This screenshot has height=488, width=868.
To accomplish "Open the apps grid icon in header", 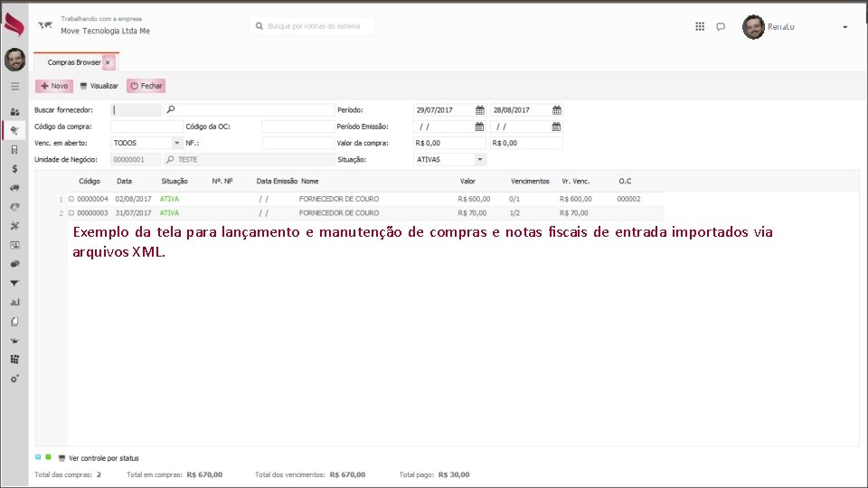I will click(x=700, y=26).
